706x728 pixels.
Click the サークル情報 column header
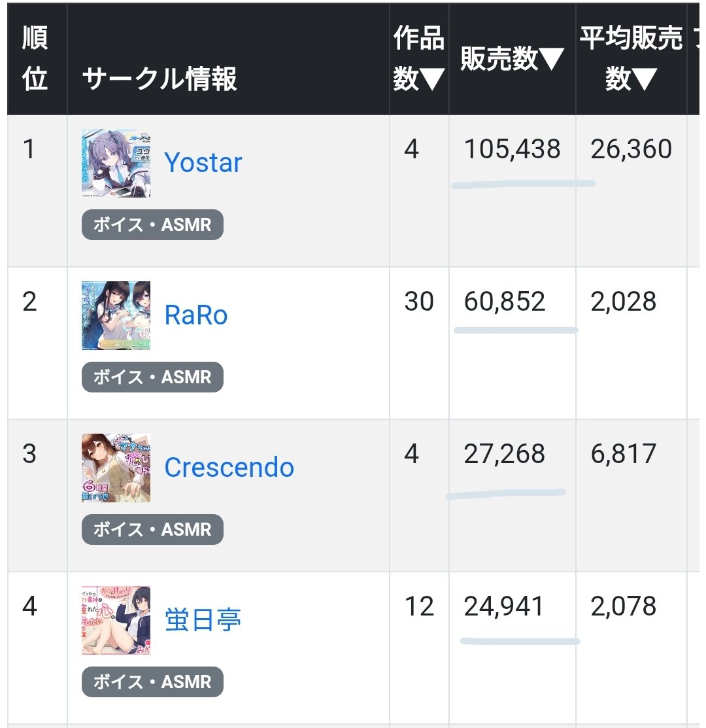pyautogui.click(x=160, y=79)
